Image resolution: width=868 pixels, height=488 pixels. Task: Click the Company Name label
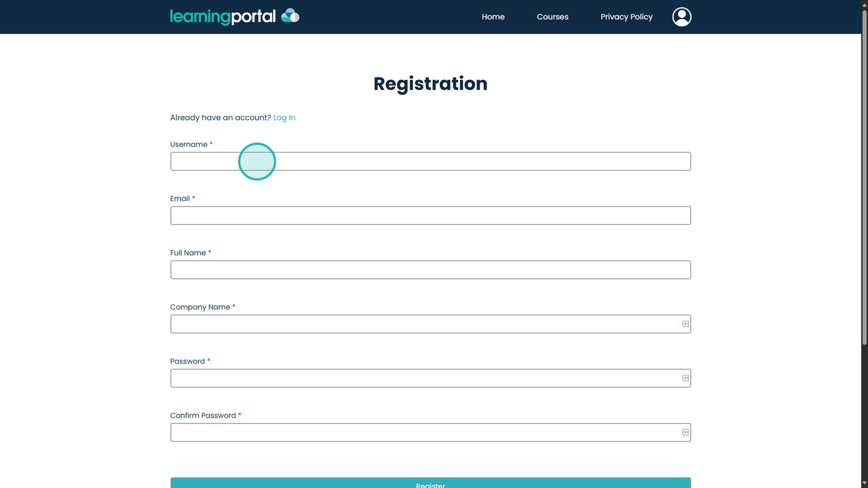200,307
